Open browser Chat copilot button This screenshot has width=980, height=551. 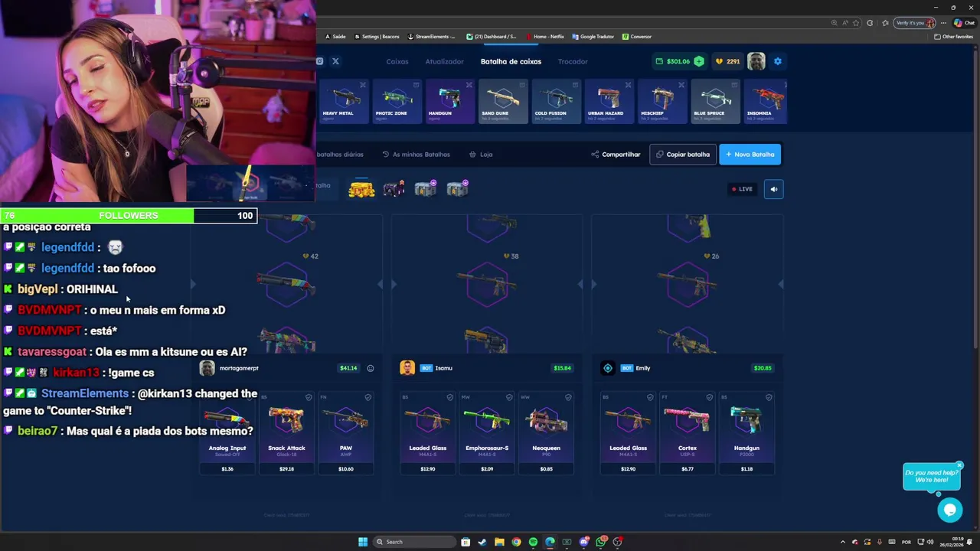[965, 23]
